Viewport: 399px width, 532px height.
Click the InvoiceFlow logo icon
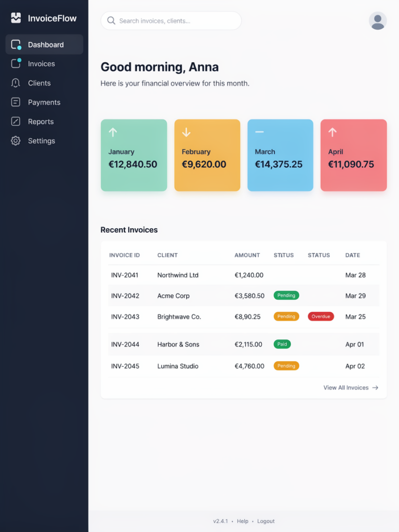[16, 18]
